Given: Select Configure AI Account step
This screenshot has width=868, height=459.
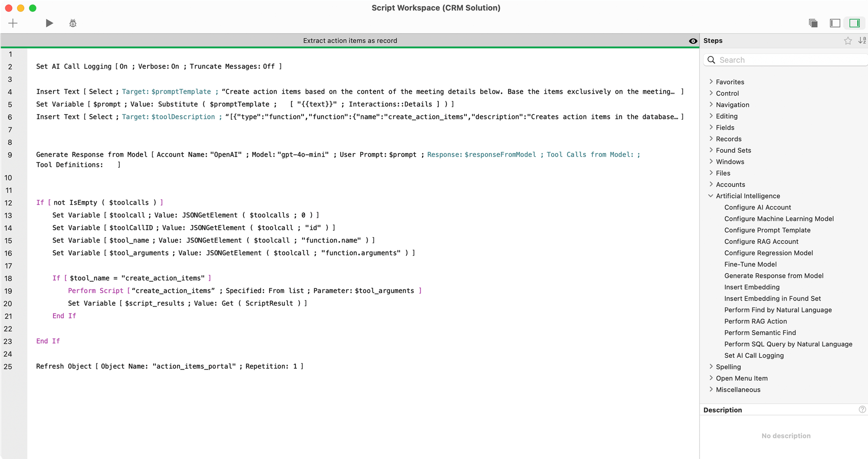Looking at the screenshot, I should (x=758, y=207).
